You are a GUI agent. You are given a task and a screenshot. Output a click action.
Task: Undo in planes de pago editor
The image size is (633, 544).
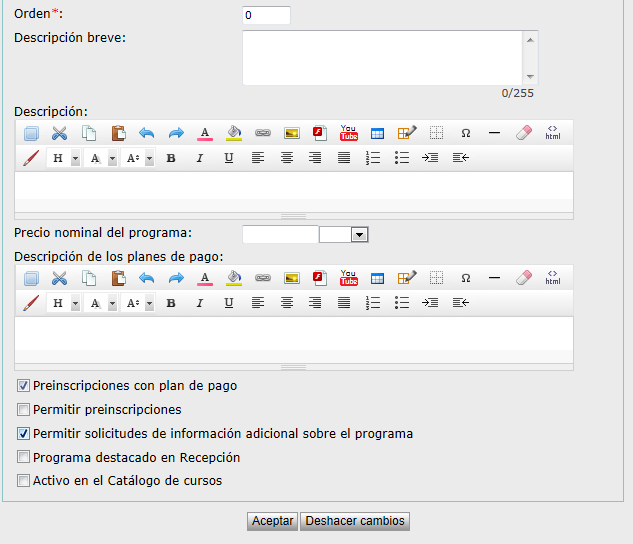tap(147, 278)
